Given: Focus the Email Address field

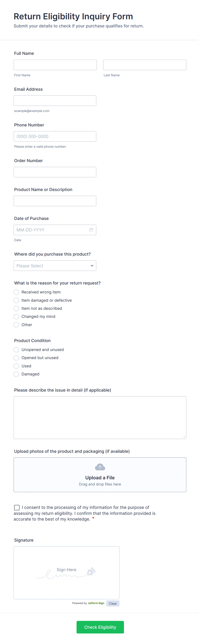Looking at the screenshot, I should [55, 100].
